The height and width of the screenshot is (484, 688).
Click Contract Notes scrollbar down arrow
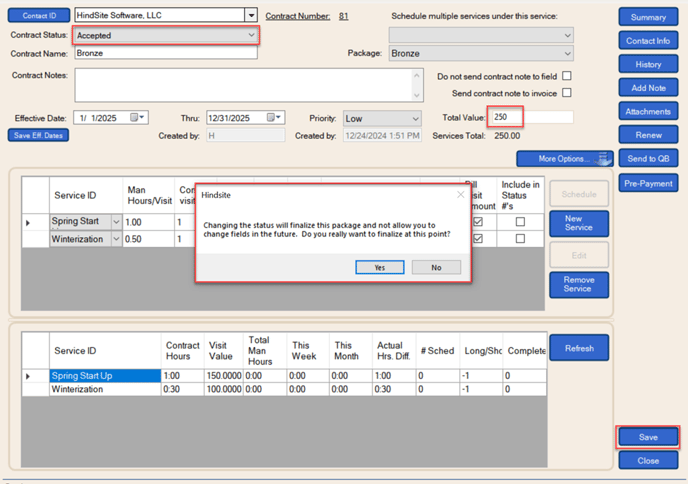point(417,95)
